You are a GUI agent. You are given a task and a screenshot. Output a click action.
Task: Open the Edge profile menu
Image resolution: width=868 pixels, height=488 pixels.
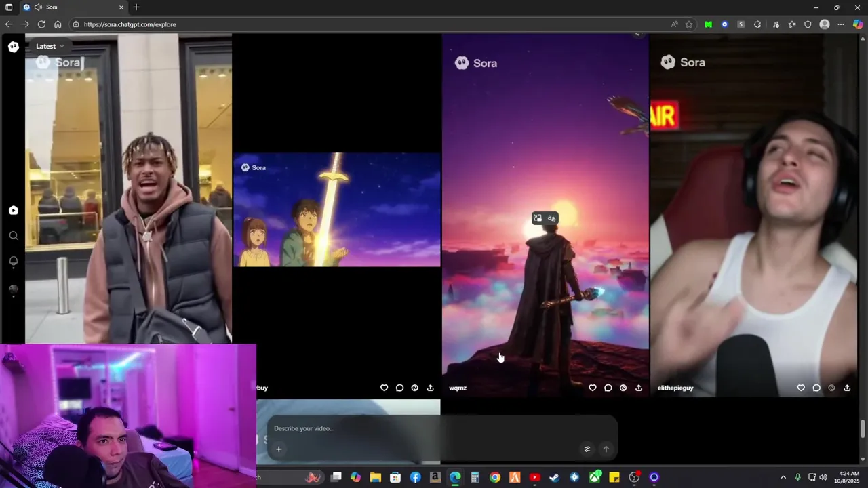click(x=825, y=24)
